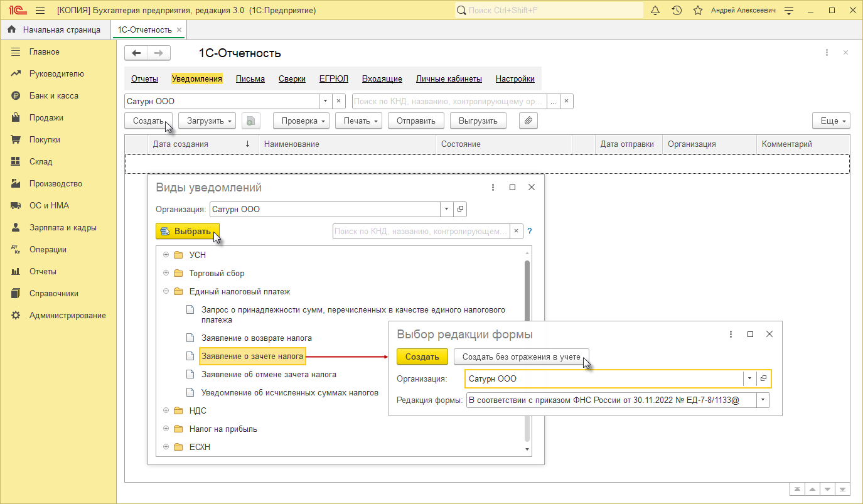Image resolution: width=863 pixels, height=504 pixels.
Task: Open the Склад sidebar section
Action: (41, 162)
